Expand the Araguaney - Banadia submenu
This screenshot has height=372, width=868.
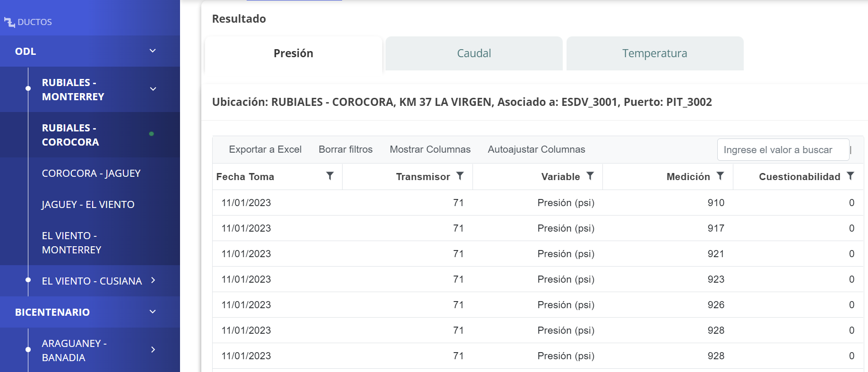pyautogui.click(x=153, y=350)
